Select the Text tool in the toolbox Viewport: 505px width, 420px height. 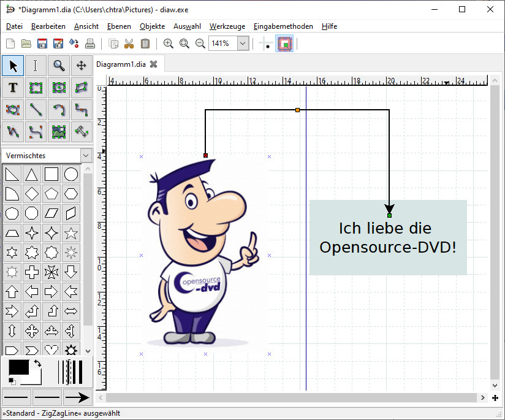13,88
